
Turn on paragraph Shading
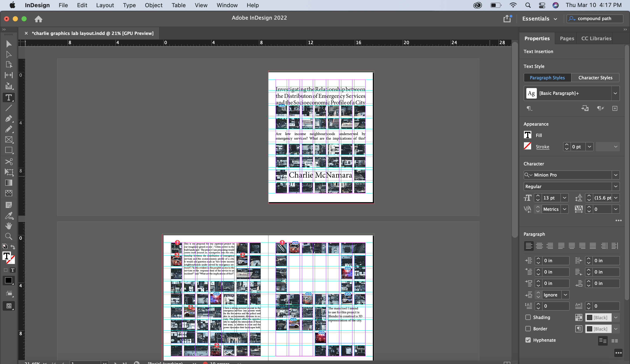[528, 317]
